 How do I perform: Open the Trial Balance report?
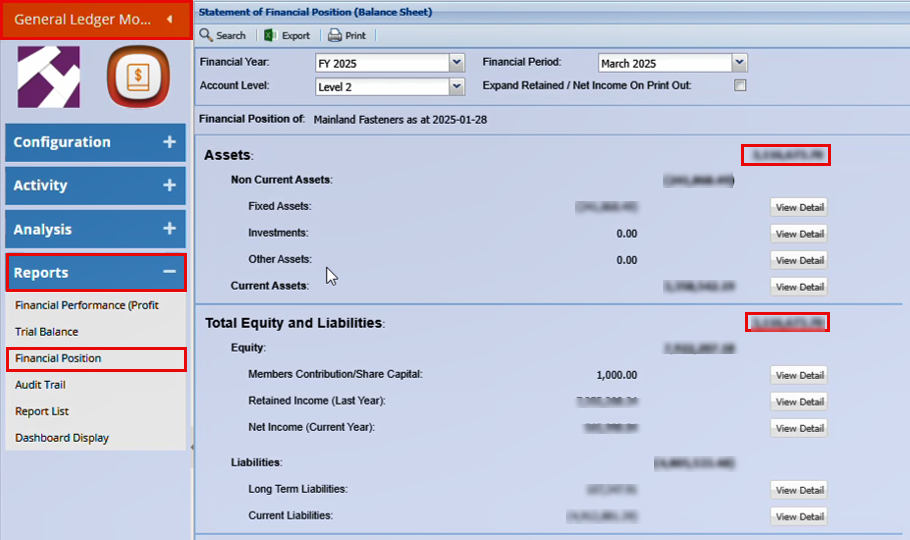[x=46, y=332]
